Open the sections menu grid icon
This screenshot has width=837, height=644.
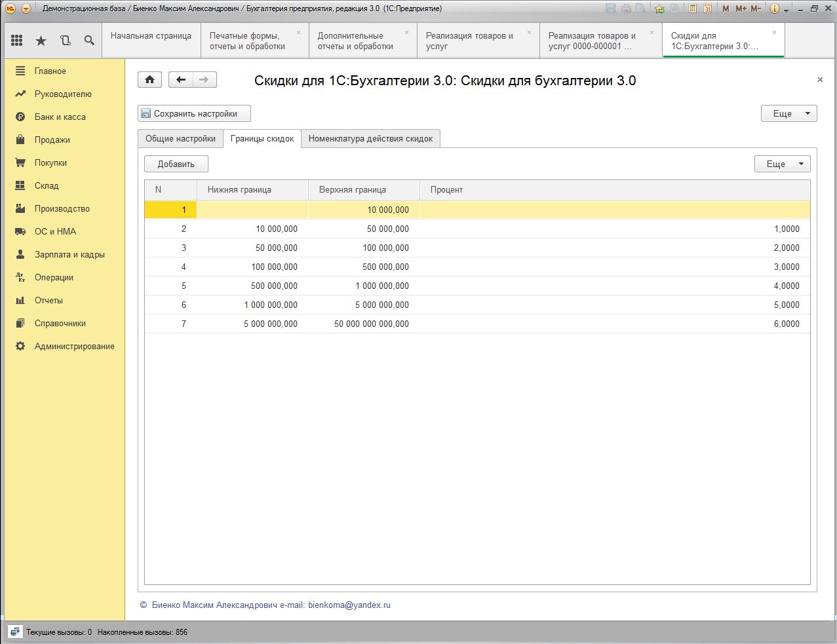pos(17,41)
